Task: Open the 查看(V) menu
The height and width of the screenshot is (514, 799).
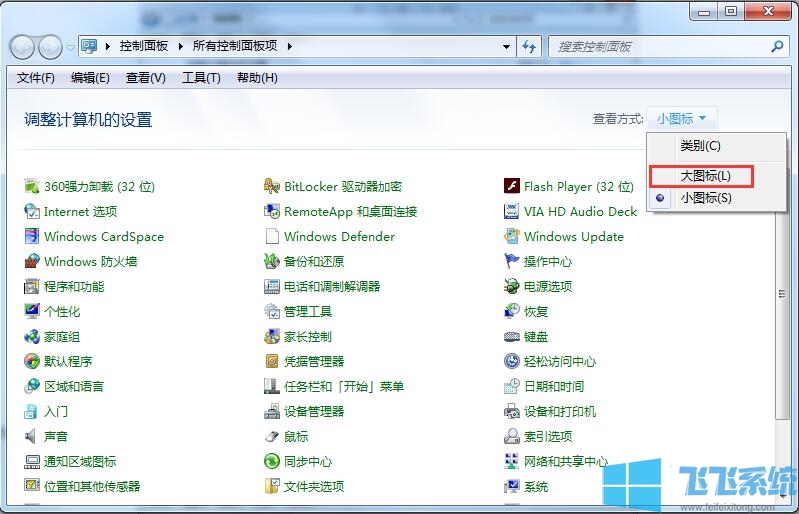Action: point(146,78)
